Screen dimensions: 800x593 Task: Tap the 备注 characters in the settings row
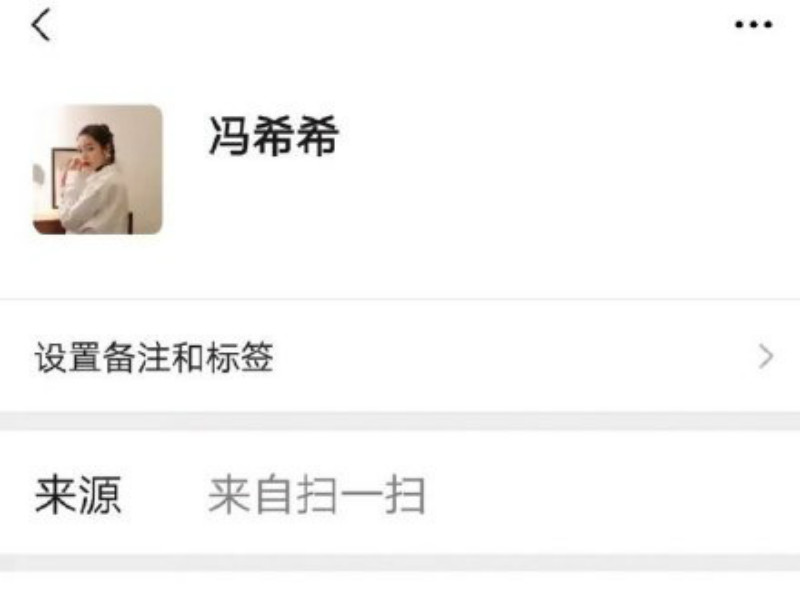pos(137,357)
